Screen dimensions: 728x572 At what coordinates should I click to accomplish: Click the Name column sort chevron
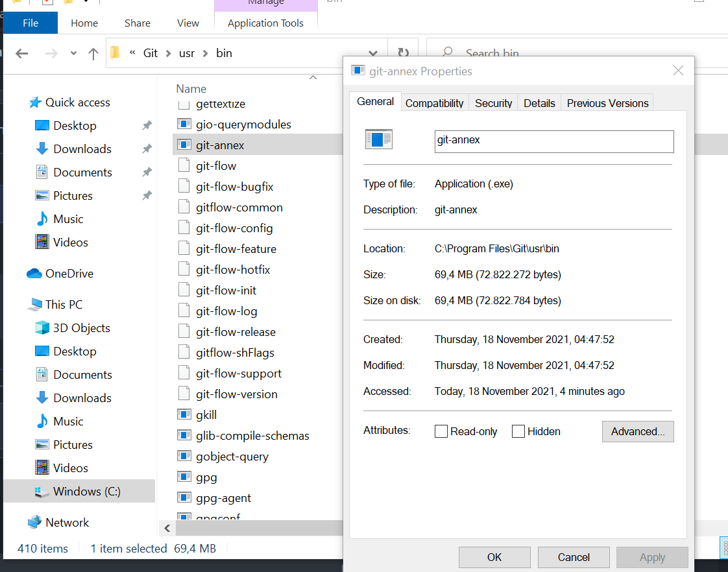pos(313,77)
